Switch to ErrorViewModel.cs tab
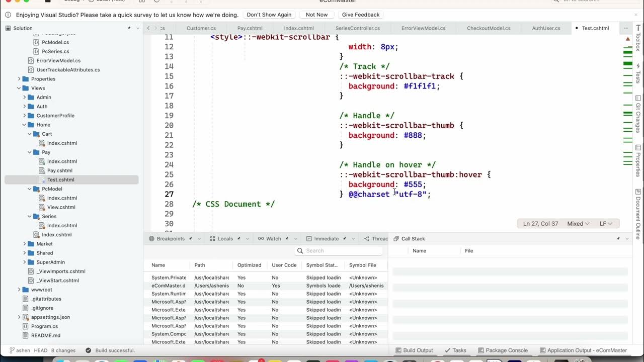This screenshot has height=362, width=644. (x=424, y=28)
